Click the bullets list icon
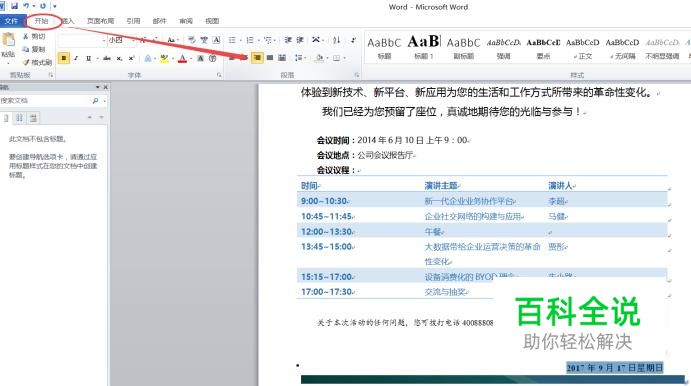 tap(232, 40)
